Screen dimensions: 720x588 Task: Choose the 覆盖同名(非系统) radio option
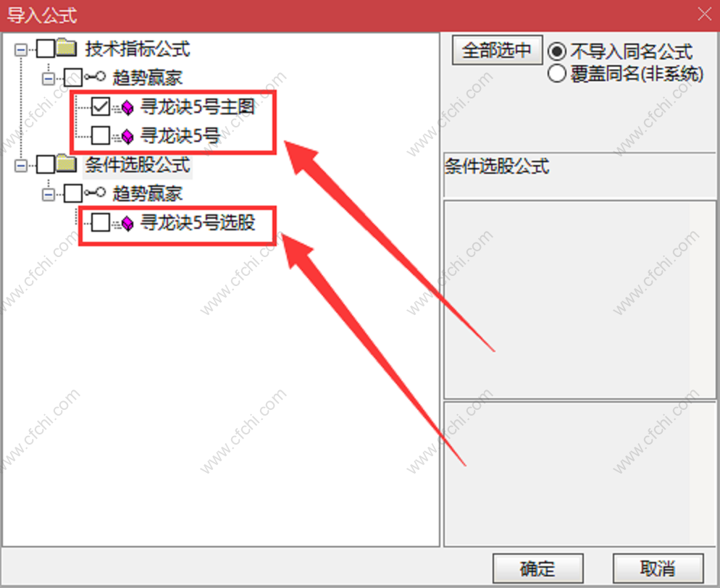point(556,74)
